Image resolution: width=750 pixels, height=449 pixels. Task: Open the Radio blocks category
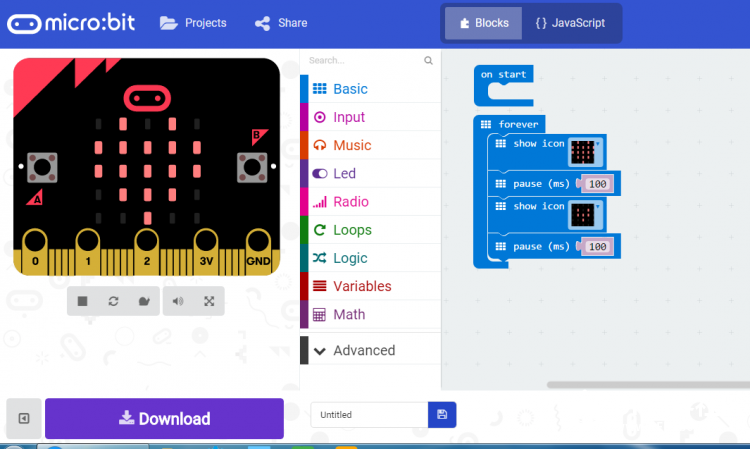coord(370,202)
